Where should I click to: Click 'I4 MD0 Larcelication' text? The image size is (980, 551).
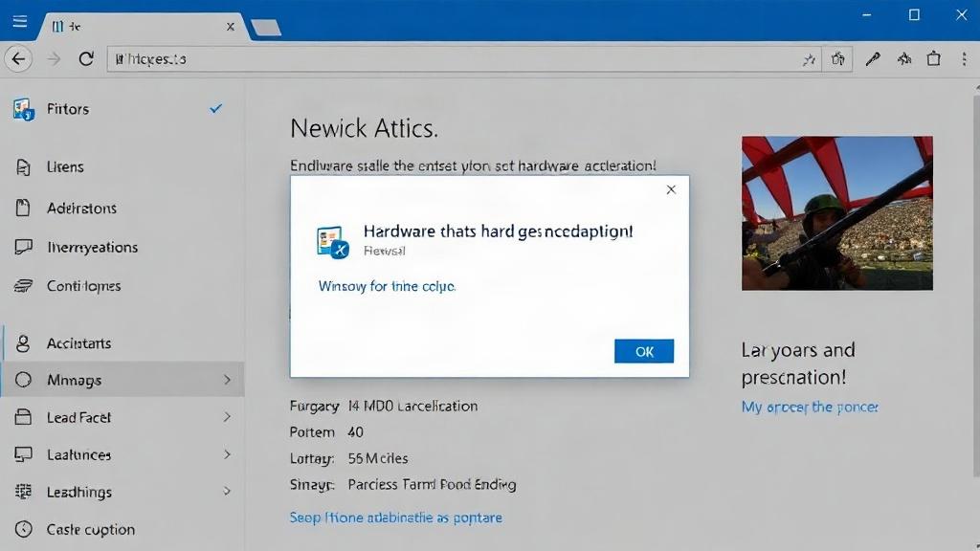pyautogui.click(x=412, y=406)
